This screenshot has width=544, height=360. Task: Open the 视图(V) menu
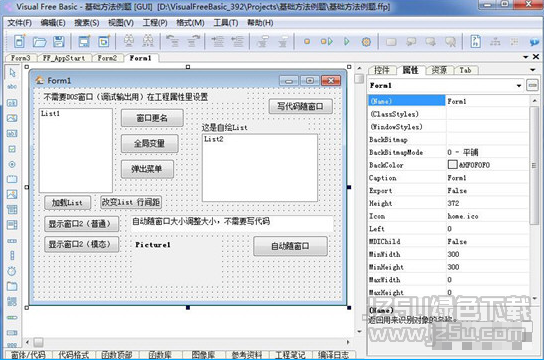(121, 23)
